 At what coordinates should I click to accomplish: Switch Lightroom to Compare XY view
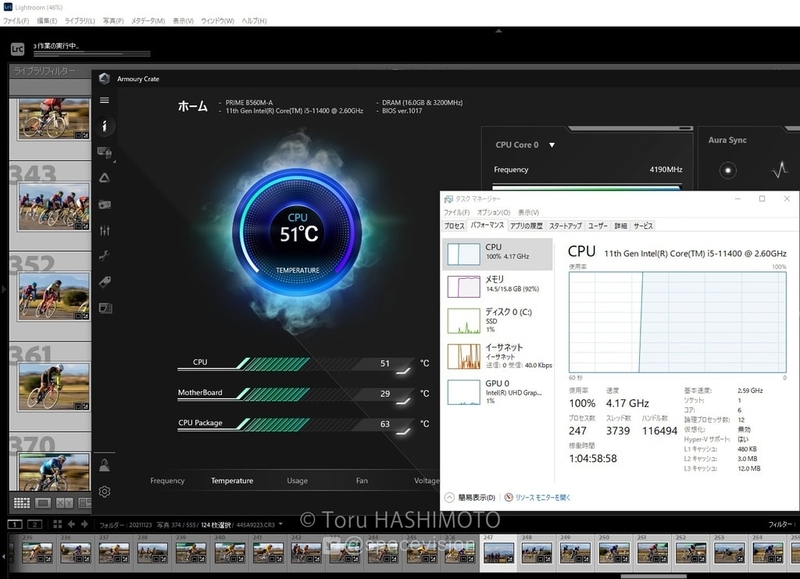point(64,503)
